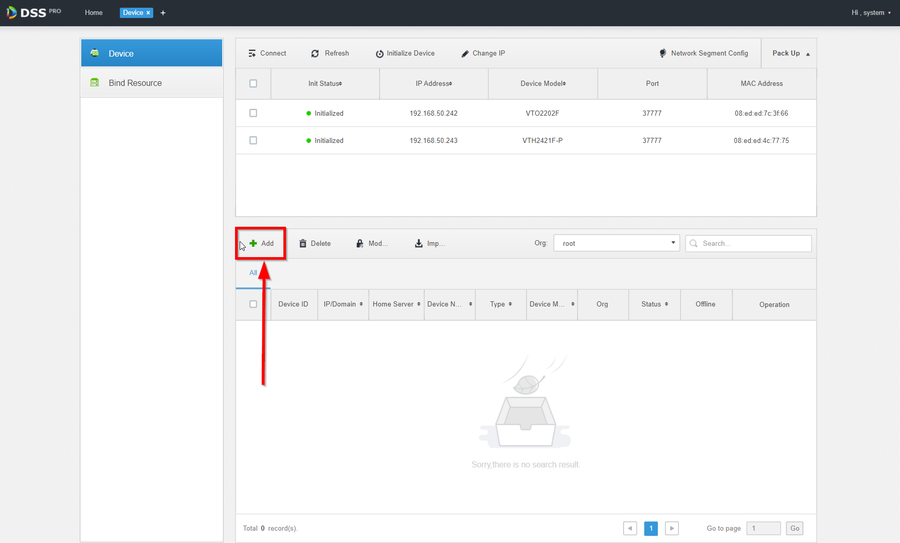
Task: Click the Bind Resource sidebar icon
Action: click(x=95, y=83)
